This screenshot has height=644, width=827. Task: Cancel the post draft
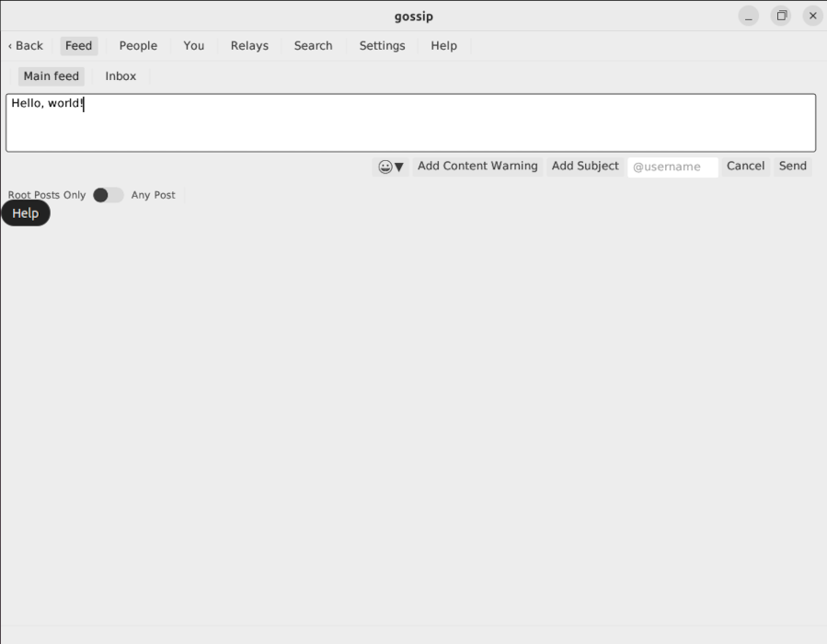click(745, 167)
